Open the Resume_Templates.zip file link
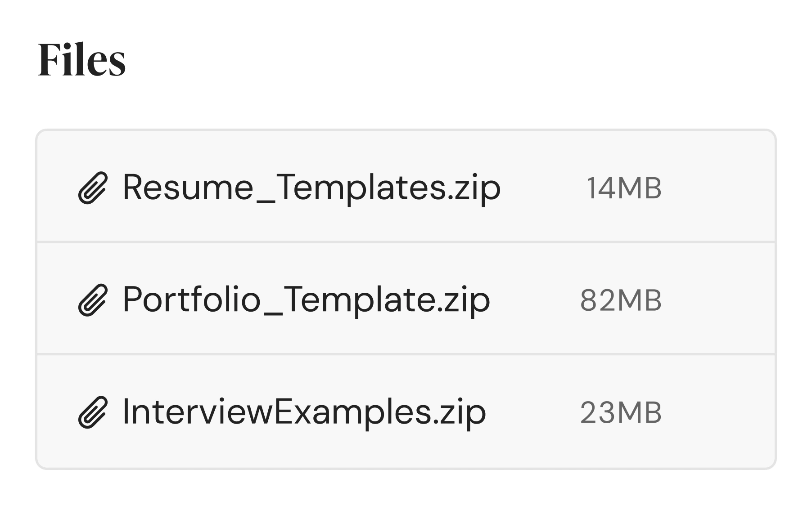The height and width of the screenshot is (505, 812). point(311,187)
